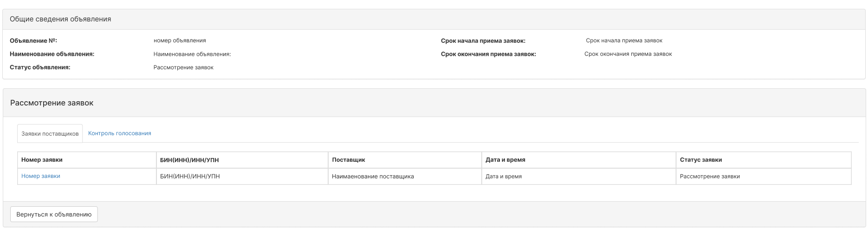Click the Дата и время column header
Viewport: 868px width, 236px height.
(579, 160)
